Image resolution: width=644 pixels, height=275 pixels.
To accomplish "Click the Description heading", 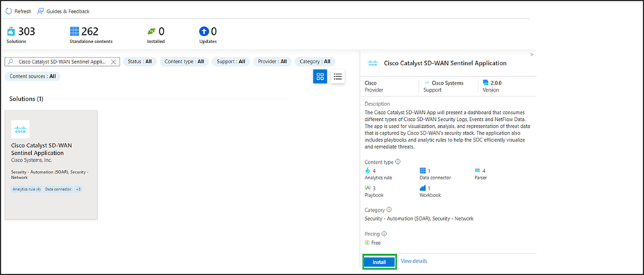I will 377,103.
